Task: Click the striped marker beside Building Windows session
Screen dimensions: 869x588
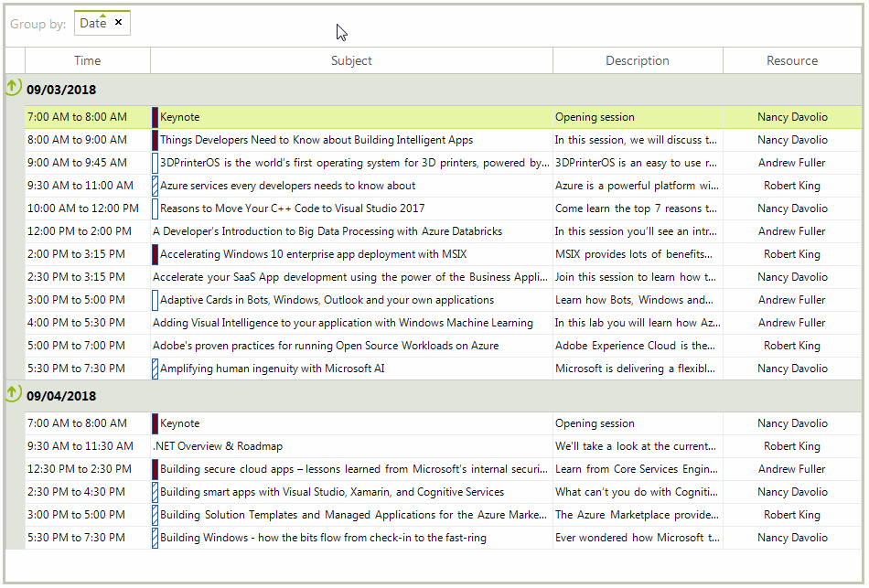Action: [154, 537]
